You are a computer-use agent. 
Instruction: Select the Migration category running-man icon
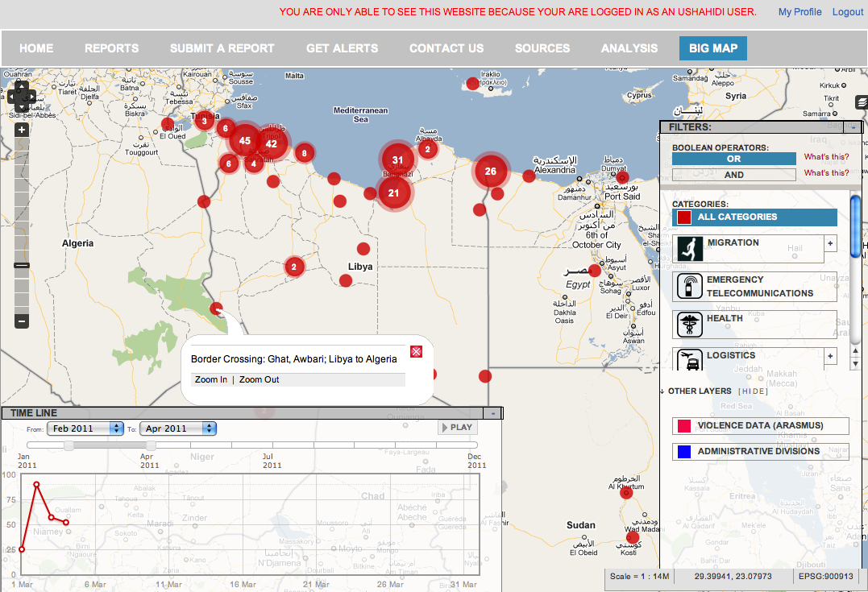[690, 249]
